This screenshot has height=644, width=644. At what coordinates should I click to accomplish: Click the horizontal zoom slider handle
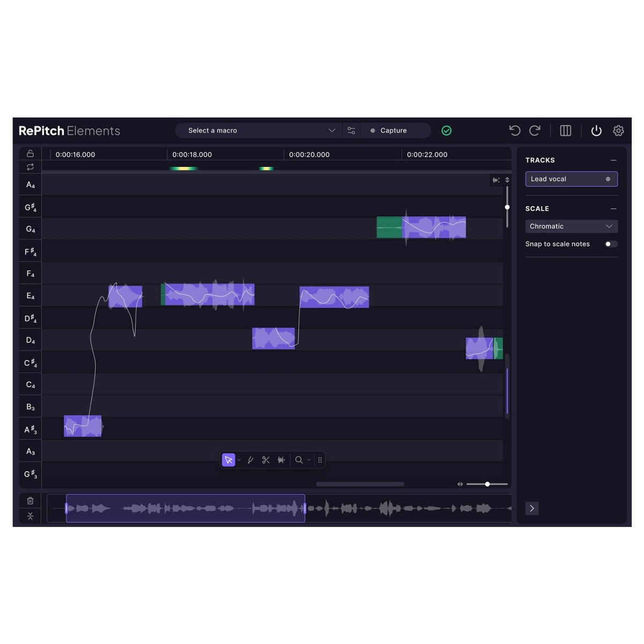coord(487,484)
